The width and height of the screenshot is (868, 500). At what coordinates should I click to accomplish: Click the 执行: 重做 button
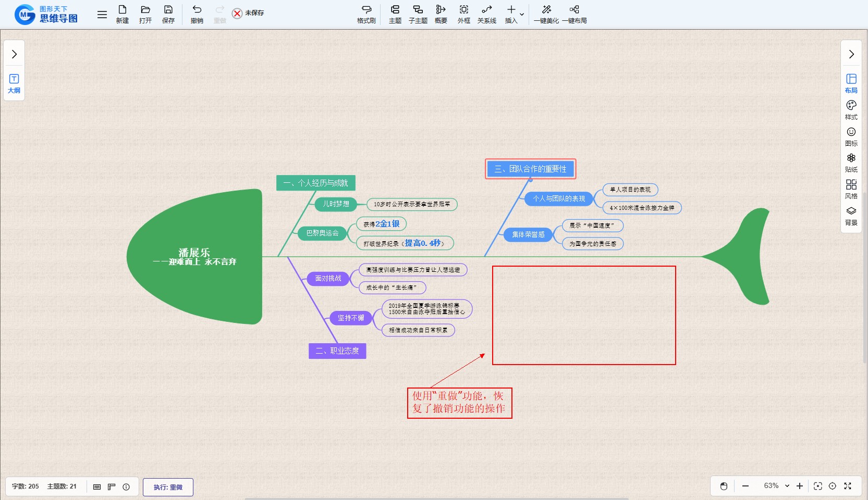pyautogui.click(x=168, y=487)
